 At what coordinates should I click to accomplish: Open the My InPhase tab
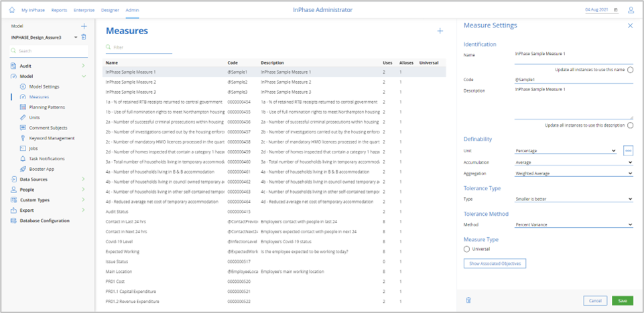pos(34,10)
